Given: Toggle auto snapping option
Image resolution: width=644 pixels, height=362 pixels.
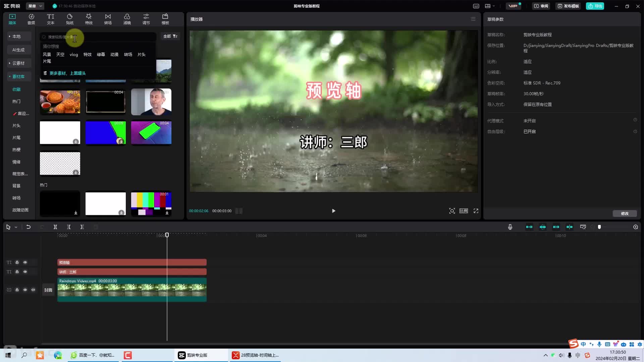Looking at the screenshot, I should (542, 227).
